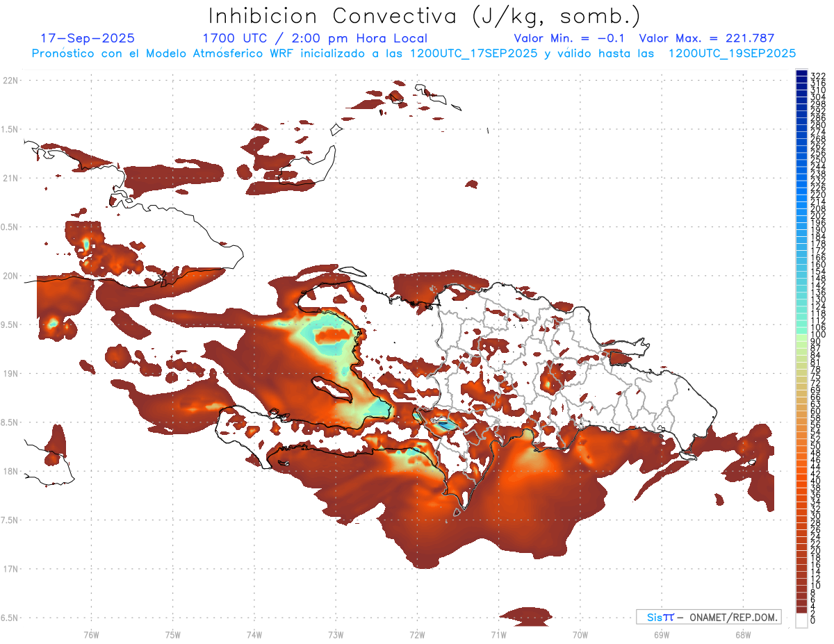834x644 pixels.
Task: Click the '18N' latitude label
Action: point(10,471)
